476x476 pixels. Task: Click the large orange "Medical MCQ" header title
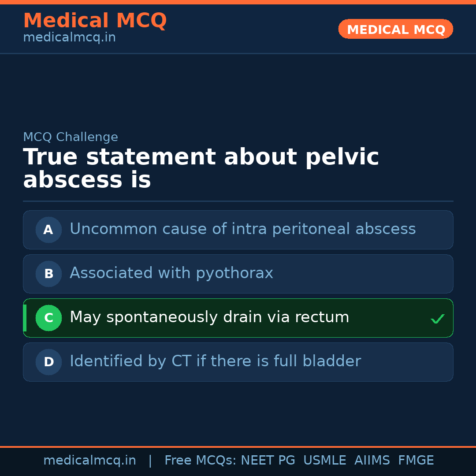95,21
